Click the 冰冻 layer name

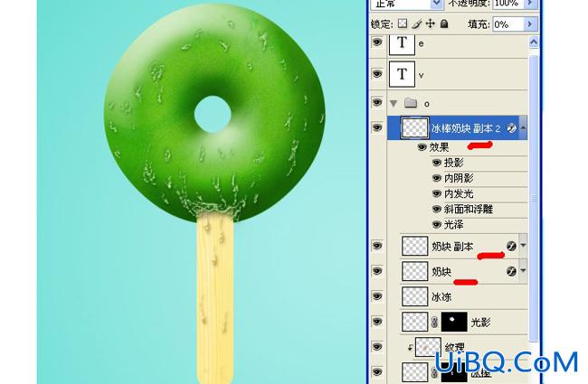point(441,297)
